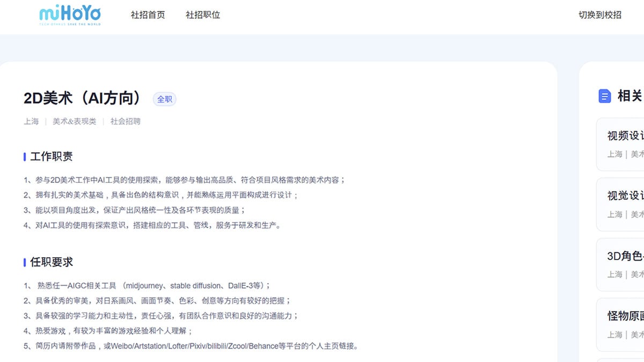Click the 2D美术（AI方向）job title
Viewport: 644px width, 362px height.
click(84, 99)
